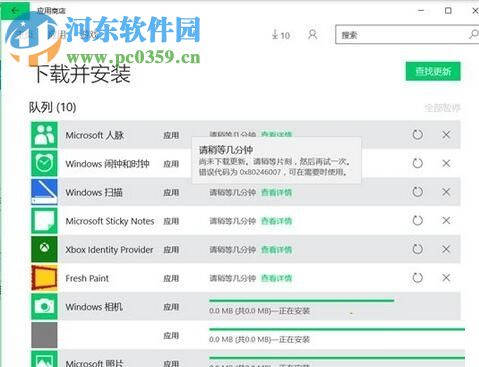Image resolution: width=479 pixels, height=367 pixels.
Task: Cancel the Windows 扫描 download
Action: [x=446, y=192]
